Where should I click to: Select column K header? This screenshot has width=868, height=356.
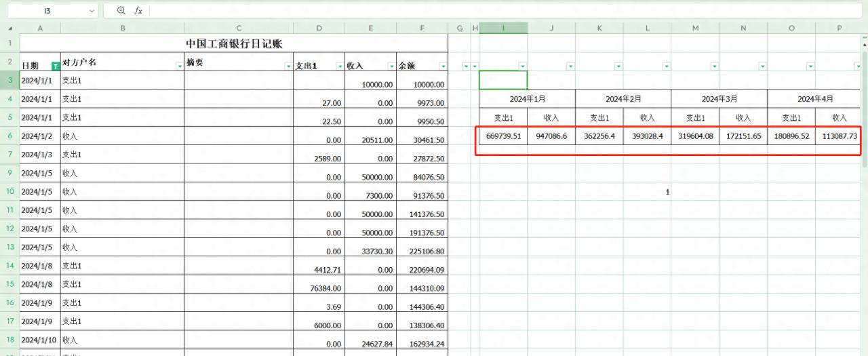(x=599, y=28)
